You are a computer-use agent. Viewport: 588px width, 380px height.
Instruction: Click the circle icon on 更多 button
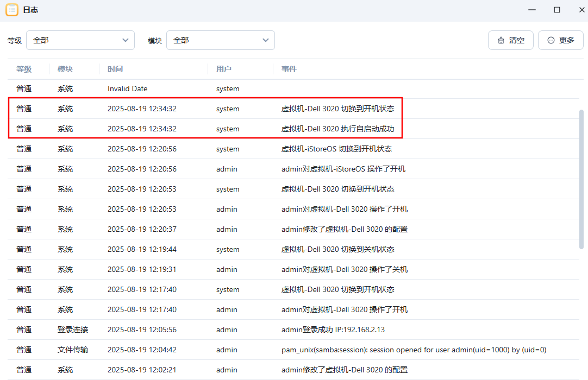tap(551, 40)
